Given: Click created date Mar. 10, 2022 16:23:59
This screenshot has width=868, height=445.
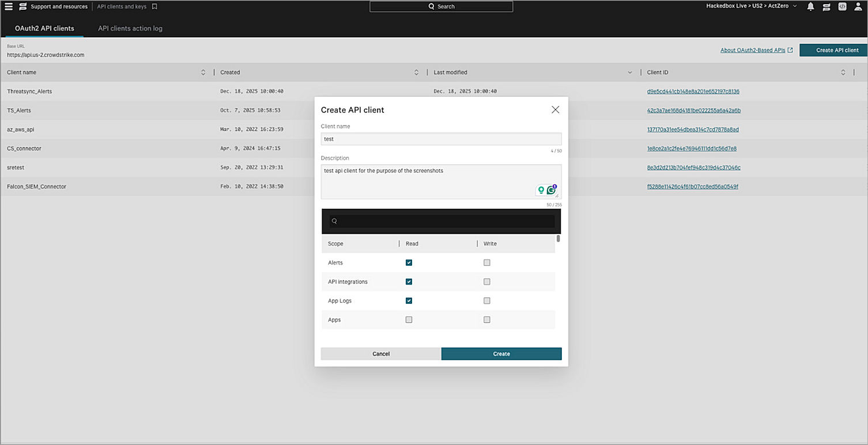Looking at the screenshot, I should coord(252,130).
